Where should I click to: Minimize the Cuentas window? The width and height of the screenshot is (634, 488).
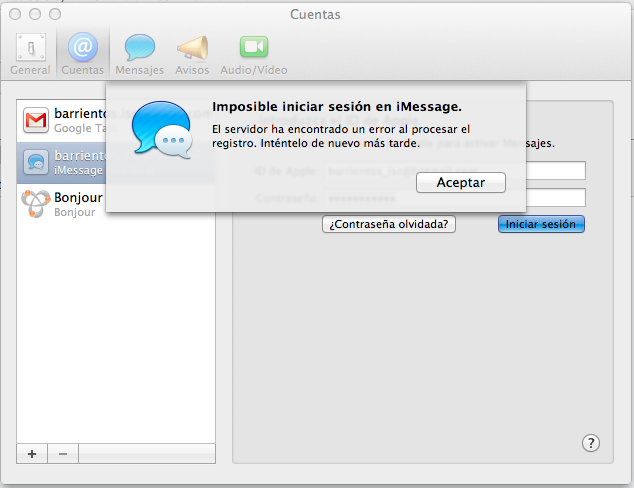click(35, 14)
